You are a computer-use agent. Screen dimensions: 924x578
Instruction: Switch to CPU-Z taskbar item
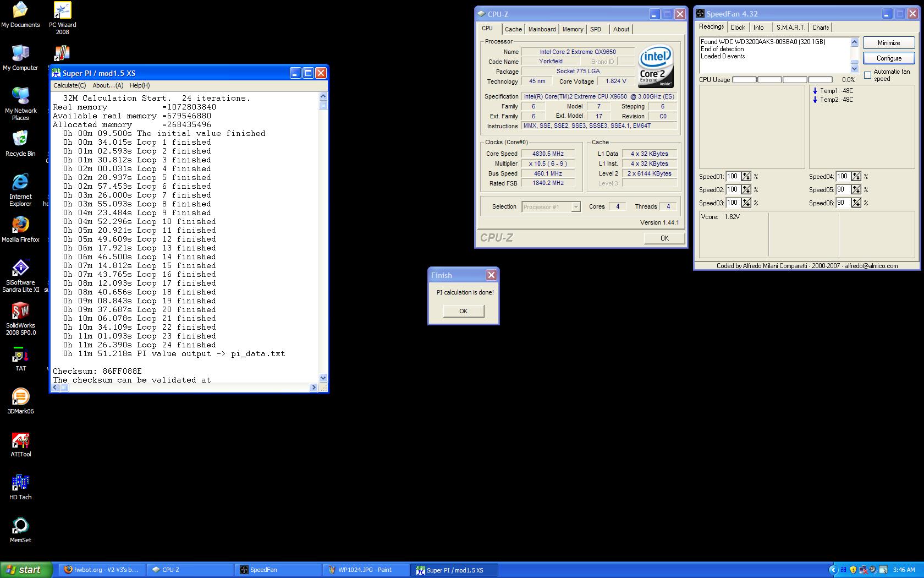click(x=190, y=570)
